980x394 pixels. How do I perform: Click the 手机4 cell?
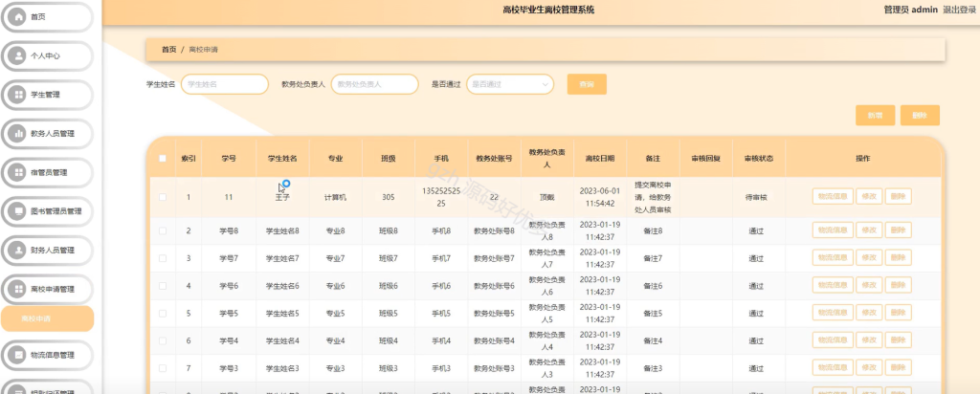point(441,341)
